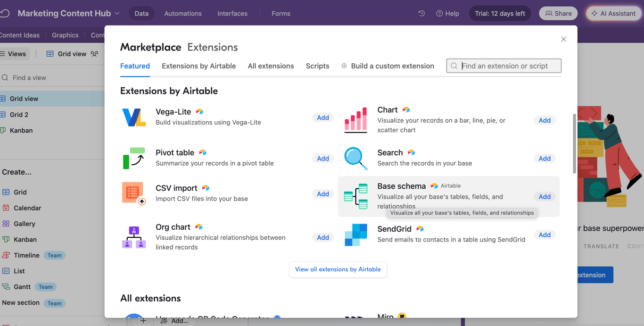Click the SendGrid extension icon

356,235
